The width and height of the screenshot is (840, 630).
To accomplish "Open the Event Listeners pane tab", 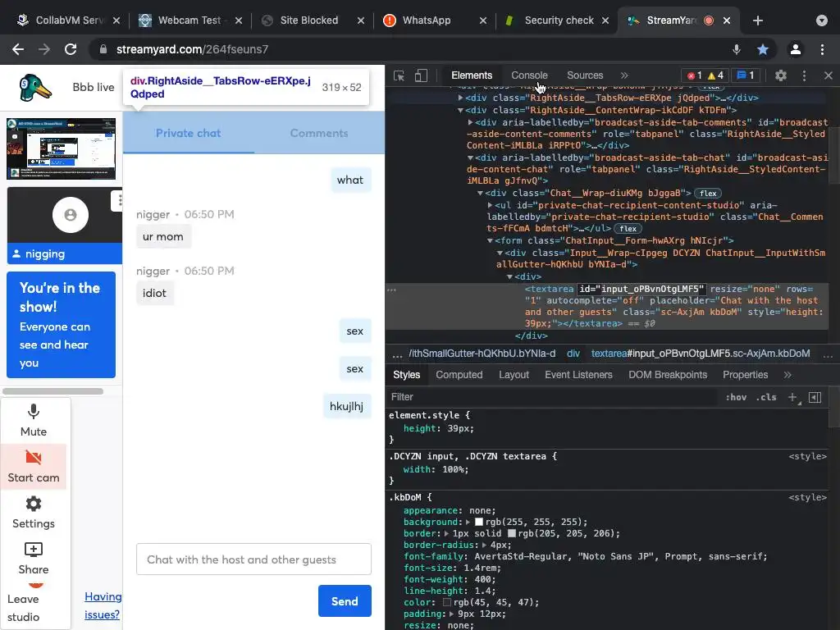I will pyautogui.click(x=578, y=375).
